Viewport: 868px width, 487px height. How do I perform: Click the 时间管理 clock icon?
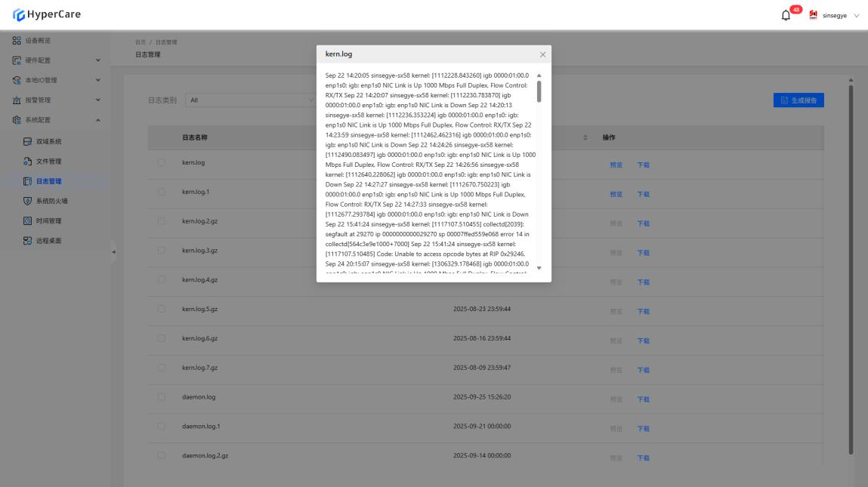28,220
